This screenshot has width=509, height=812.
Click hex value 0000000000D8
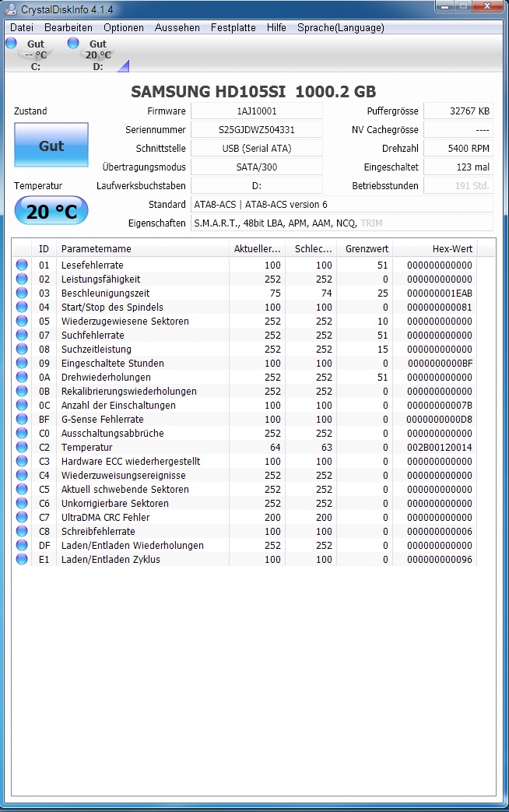[440, 418]
